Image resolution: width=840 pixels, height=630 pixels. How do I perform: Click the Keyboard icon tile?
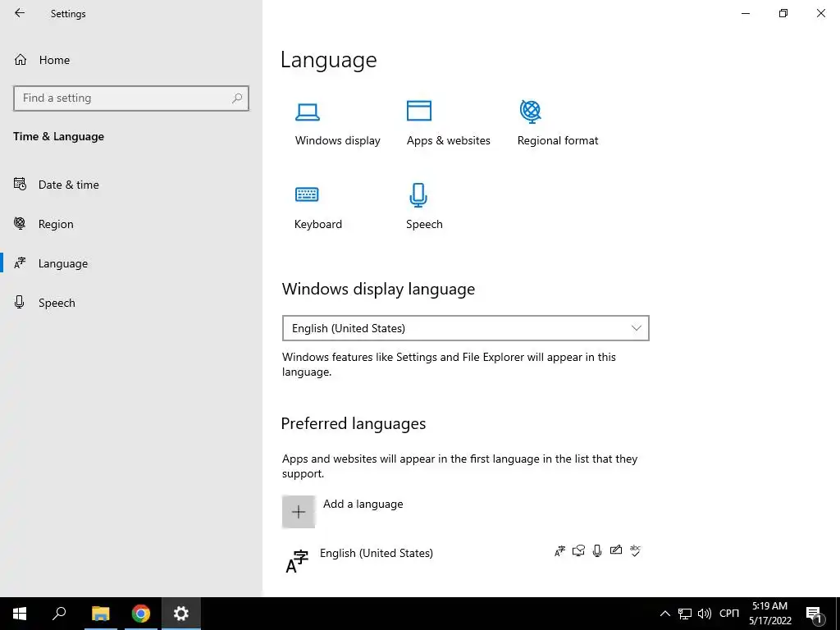click(307, 194)
